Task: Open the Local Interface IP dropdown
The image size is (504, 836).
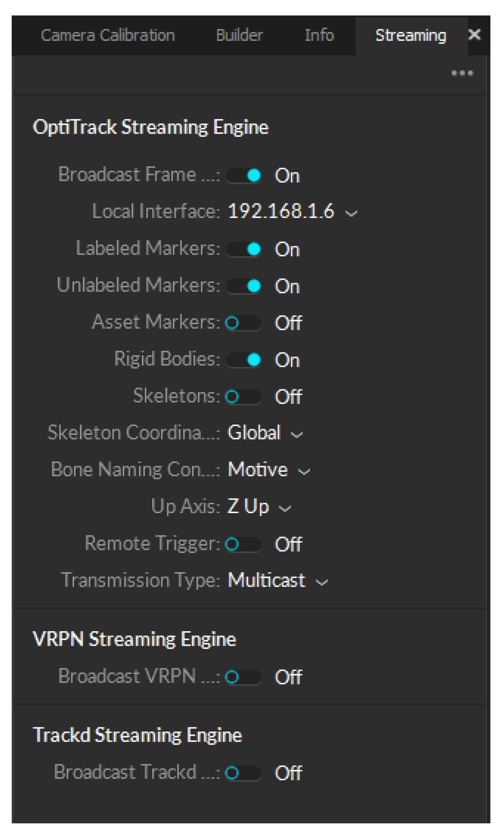Action: point(292,212)
